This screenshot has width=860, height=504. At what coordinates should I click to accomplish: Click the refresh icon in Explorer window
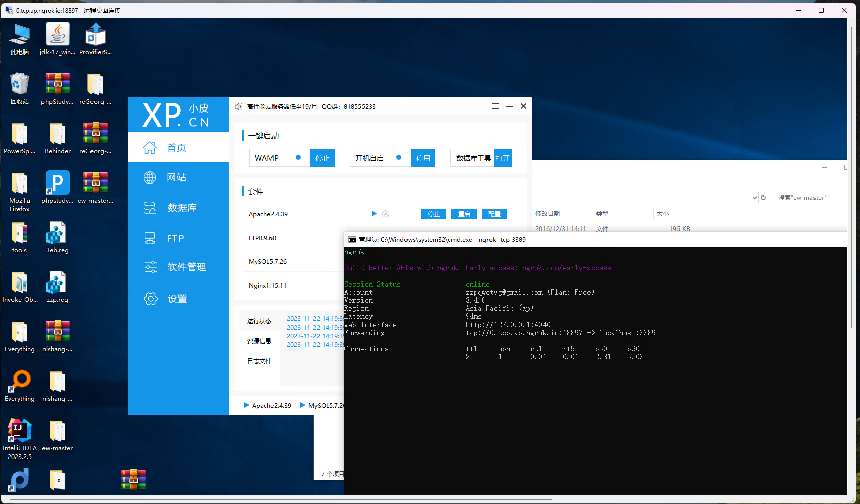point(763,197)
